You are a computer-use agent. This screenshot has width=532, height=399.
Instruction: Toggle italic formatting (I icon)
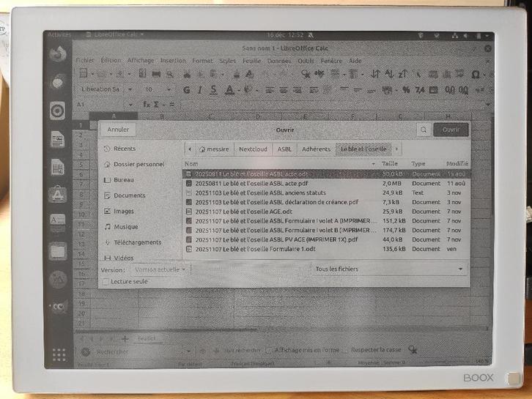[x=200, y=90]
